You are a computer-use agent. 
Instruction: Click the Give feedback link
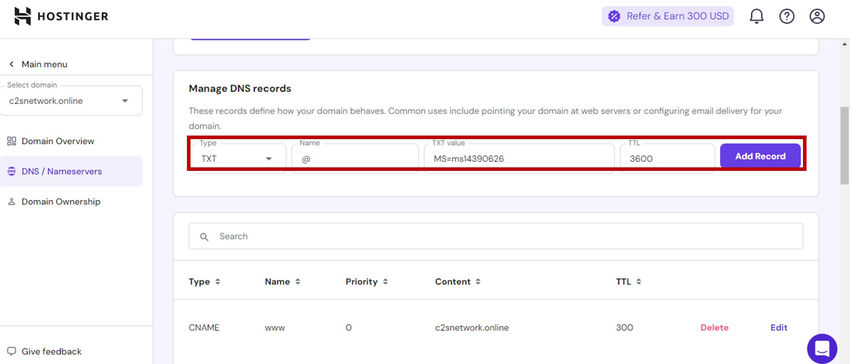pos(51,352)
